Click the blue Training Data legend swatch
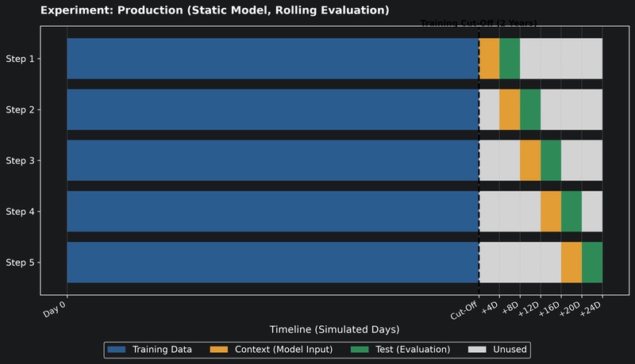 point(117,350)
